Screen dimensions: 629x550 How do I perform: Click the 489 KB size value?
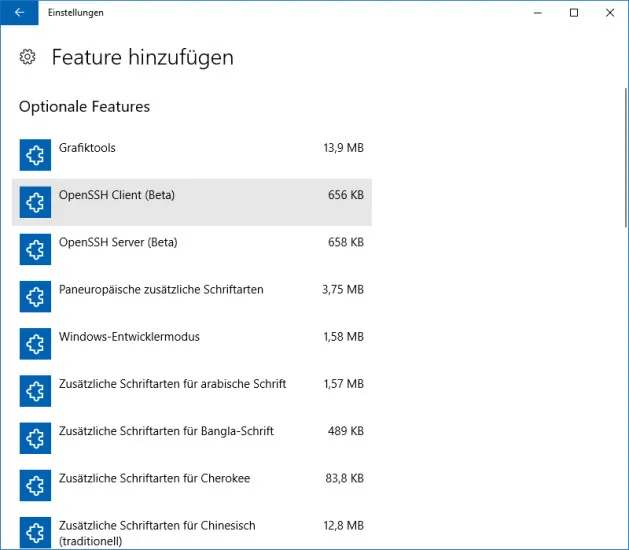[346, 431]
